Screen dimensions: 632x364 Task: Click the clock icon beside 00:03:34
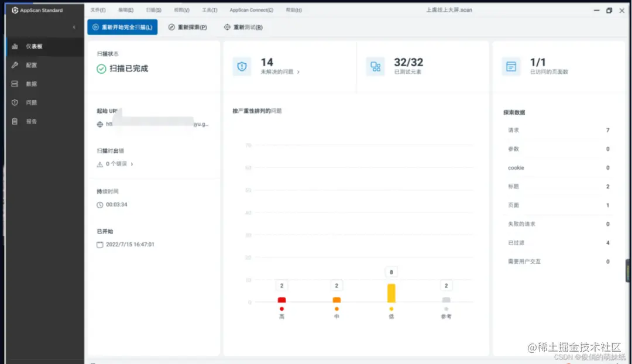100,205
